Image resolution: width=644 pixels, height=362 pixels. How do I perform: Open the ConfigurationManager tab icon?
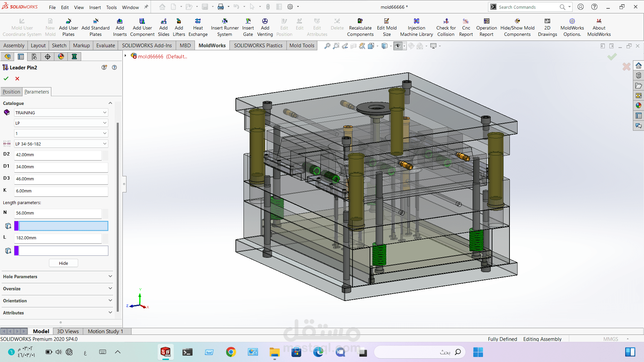coord(34,57)
